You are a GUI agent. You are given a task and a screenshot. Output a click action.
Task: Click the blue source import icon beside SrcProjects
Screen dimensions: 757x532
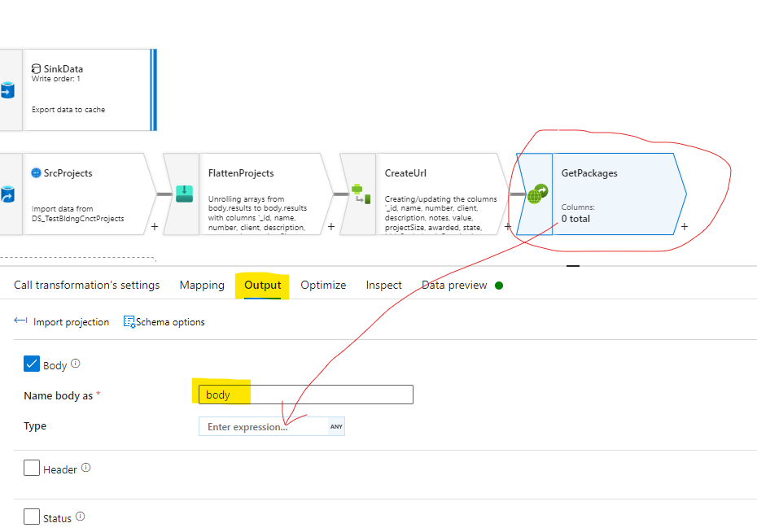[x=7, y=194]
